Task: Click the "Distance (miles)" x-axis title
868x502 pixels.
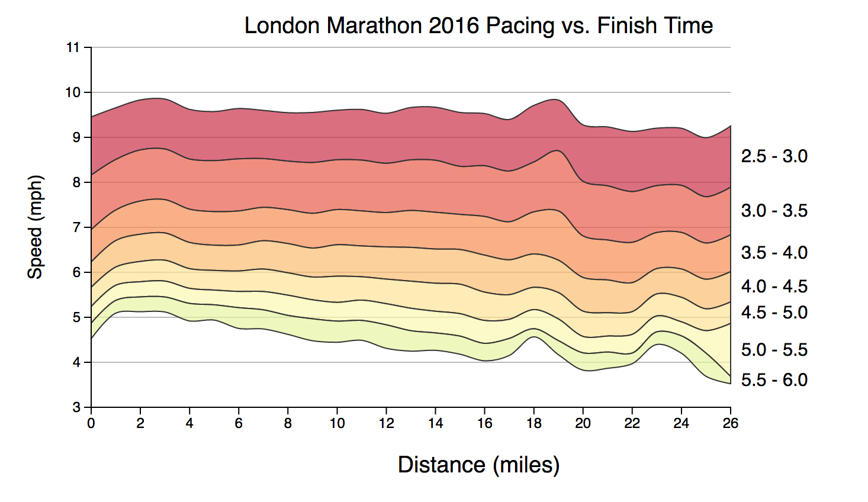Action: (x=478, y=465)
